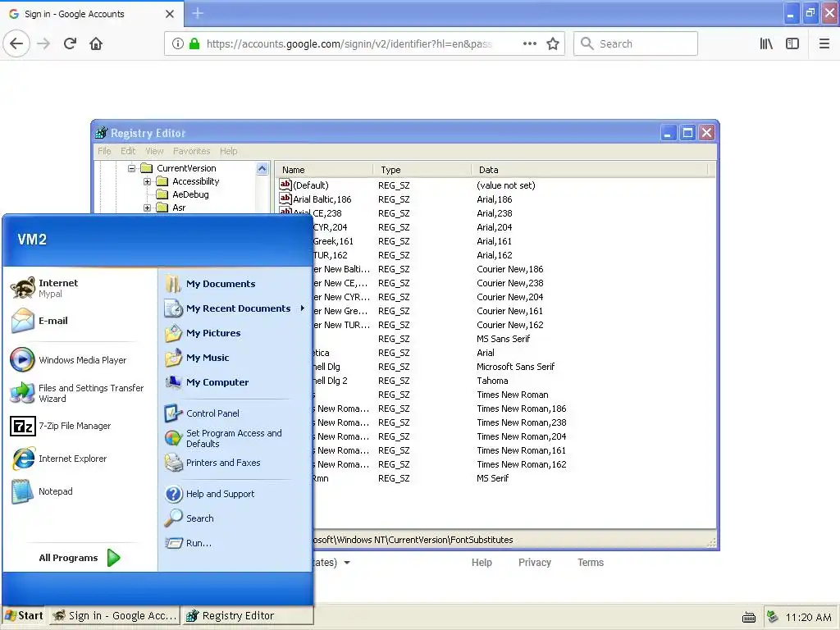Close the Sign in - Google Accounts tab
This screenshot has width=840, height=630.
click(170, 14)
